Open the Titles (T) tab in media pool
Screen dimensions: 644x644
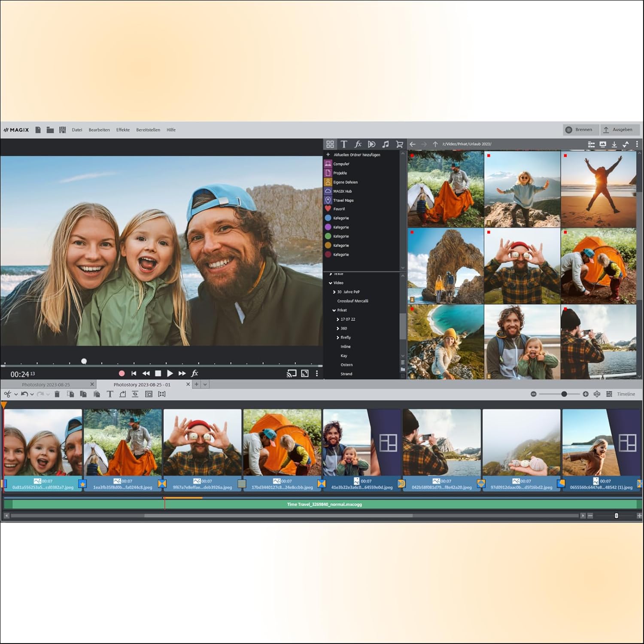344,144
